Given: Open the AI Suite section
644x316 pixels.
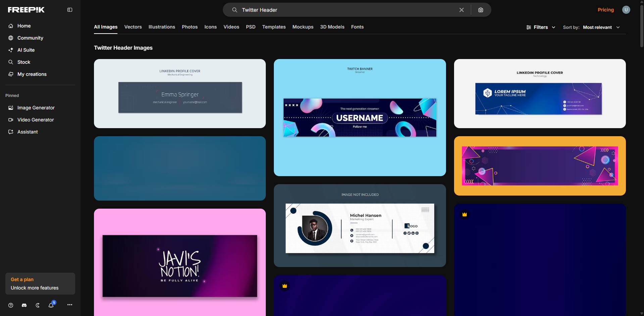Looking at the screenshot, I should click(x=26, y=50).
